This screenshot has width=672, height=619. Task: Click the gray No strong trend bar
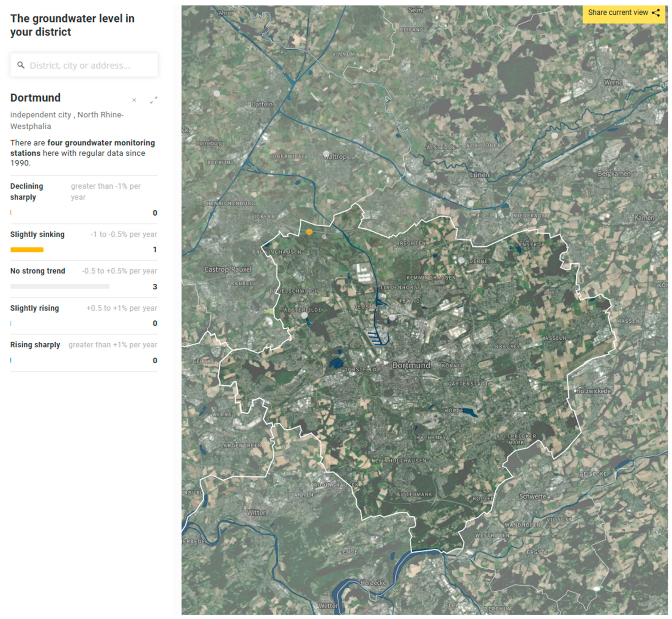coord(60,286)
